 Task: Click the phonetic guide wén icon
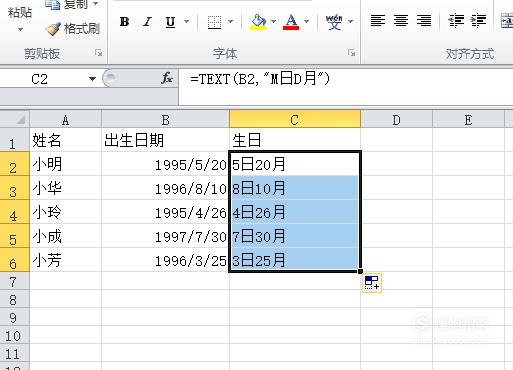coord(334,22)
